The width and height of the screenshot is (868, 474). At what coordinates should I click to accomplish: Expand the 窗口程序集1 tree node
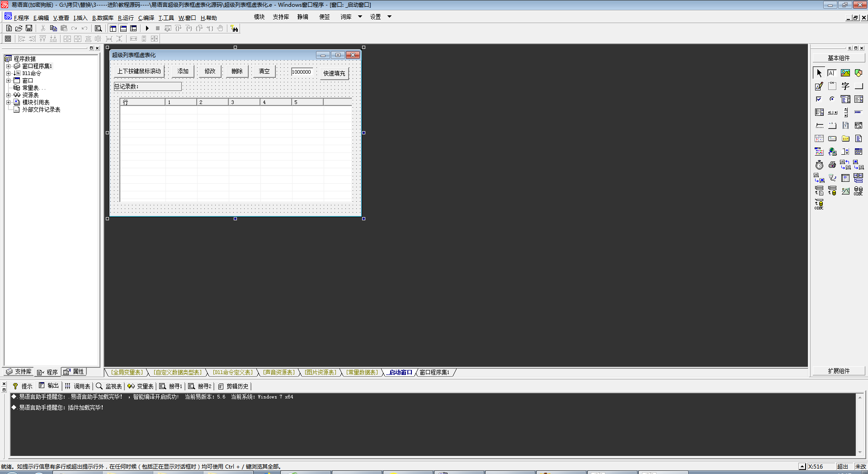[8, 66]
